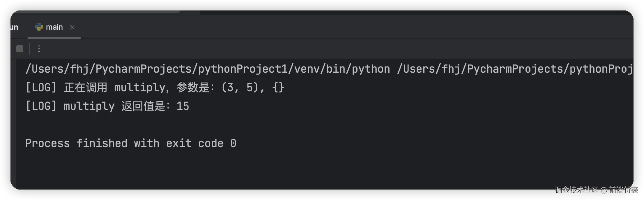Image resolution: width=644 pixels, height=200 pixels.
Task: Click the empty {} kwargs text
Action: pyautogui.click(x=278, y=87)
